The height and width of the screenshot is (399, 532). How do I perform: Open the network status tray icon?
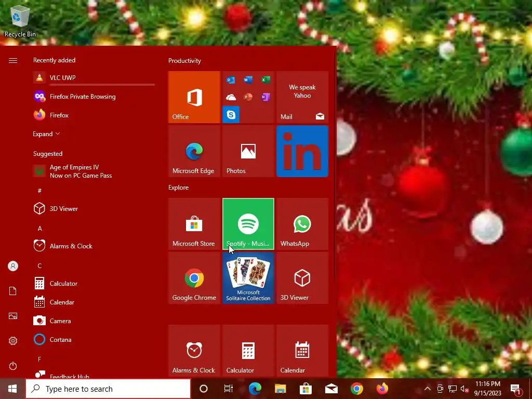[453, 389]
